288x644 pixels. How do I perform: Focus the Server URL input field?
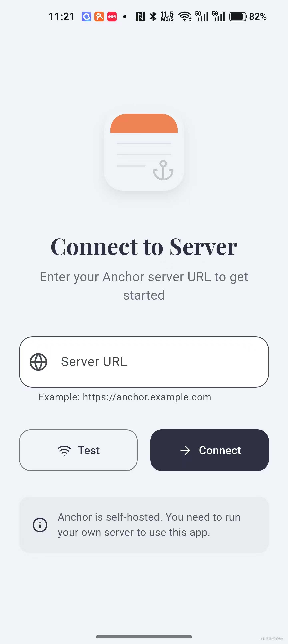(144, 362)
